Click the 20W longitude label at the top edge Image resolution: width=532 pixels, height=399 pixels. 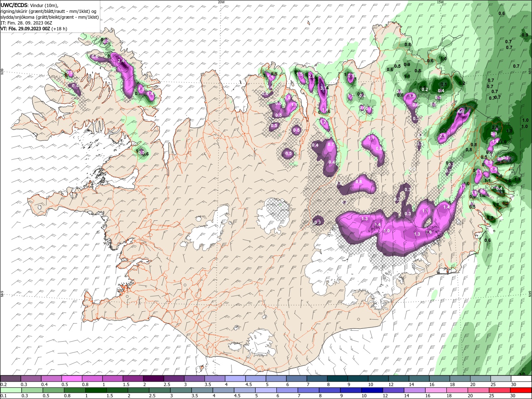(221, 2)
